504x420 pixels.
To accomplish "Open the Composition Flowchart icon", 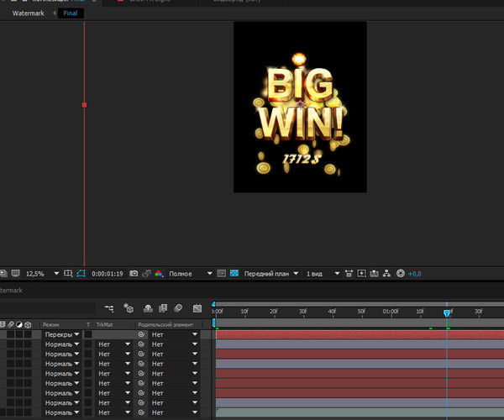I will click(386, 274).
